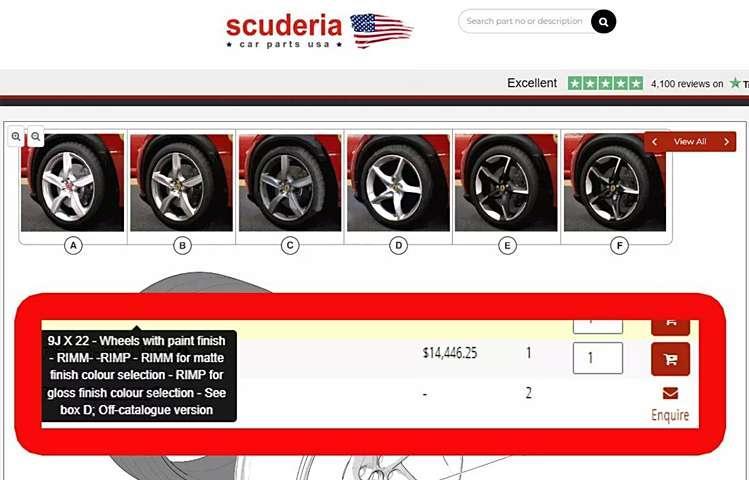Zoom out of the wheel diagram
This screenshot has width=749, height=480.
point(36,137)
